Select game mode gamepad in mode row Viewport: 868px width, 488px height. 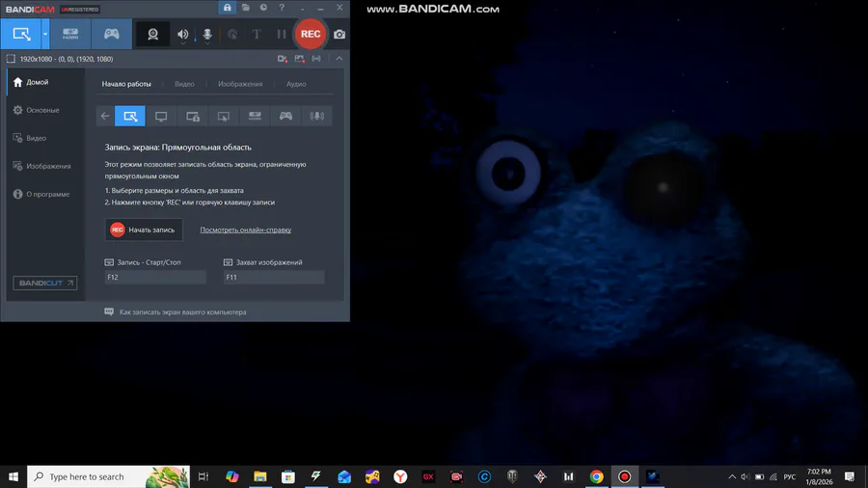pyautogui.click(x=285, y=116)
